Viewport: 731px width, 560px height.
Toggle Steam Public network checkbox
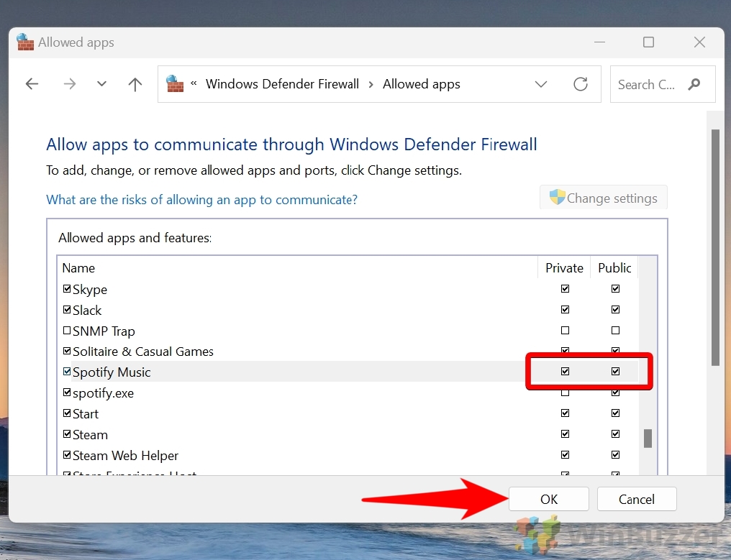pos(615,433)
